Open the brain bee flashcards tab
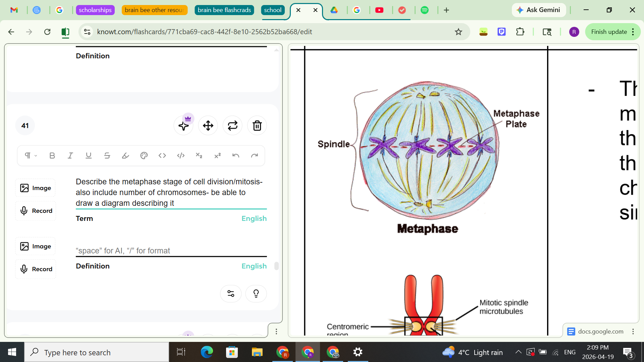This screenshot has height=362, width=644. (x=224, y=10)
